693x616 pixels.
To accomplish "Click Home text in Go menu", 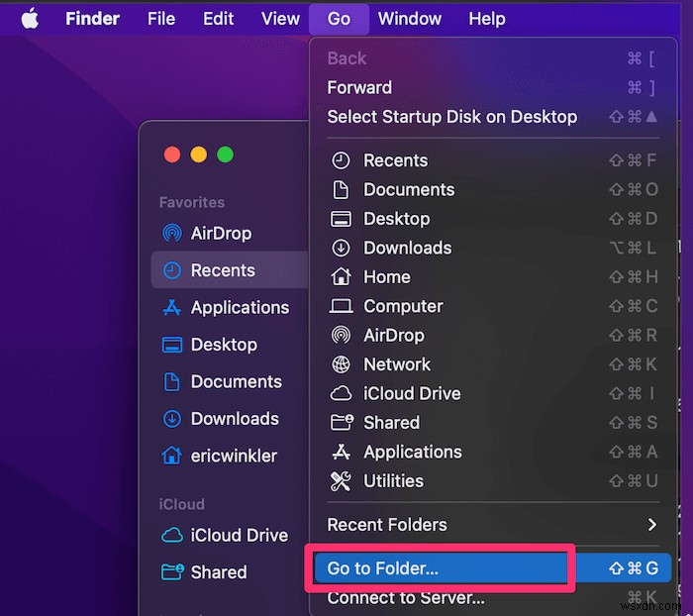I will coord(387,277).
